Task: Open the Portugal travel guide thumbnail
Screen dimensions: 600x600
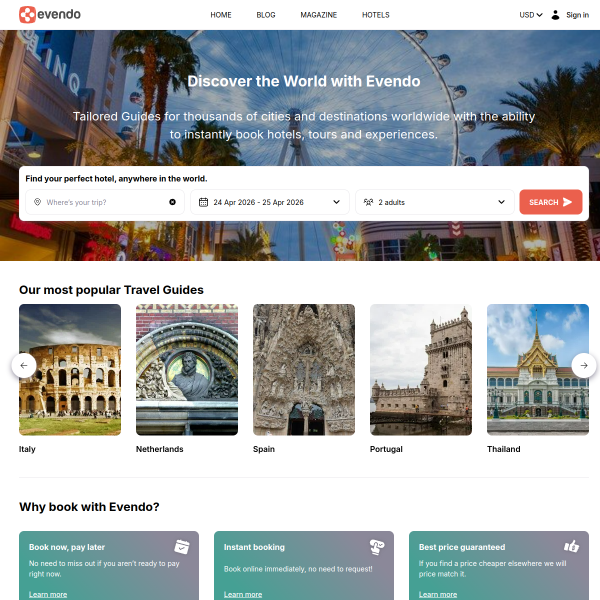Action: (x=420, y=369)
